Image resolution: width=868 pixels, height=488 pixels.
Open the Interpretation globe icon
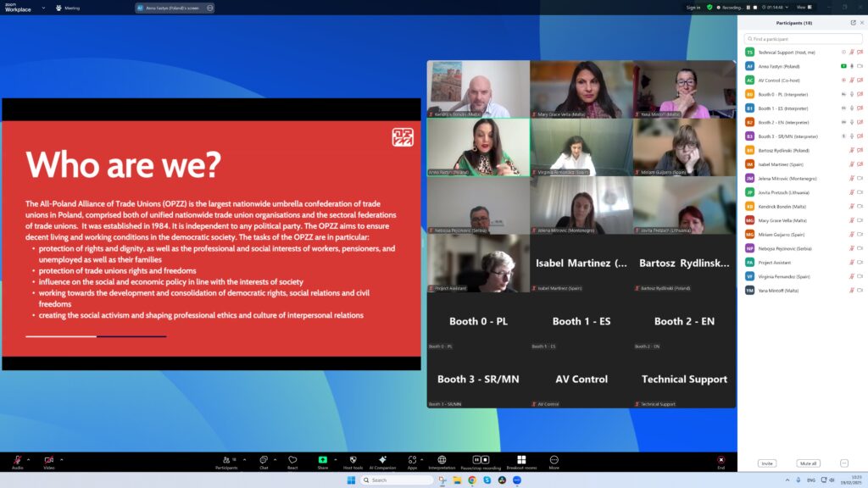pos(442,460)
